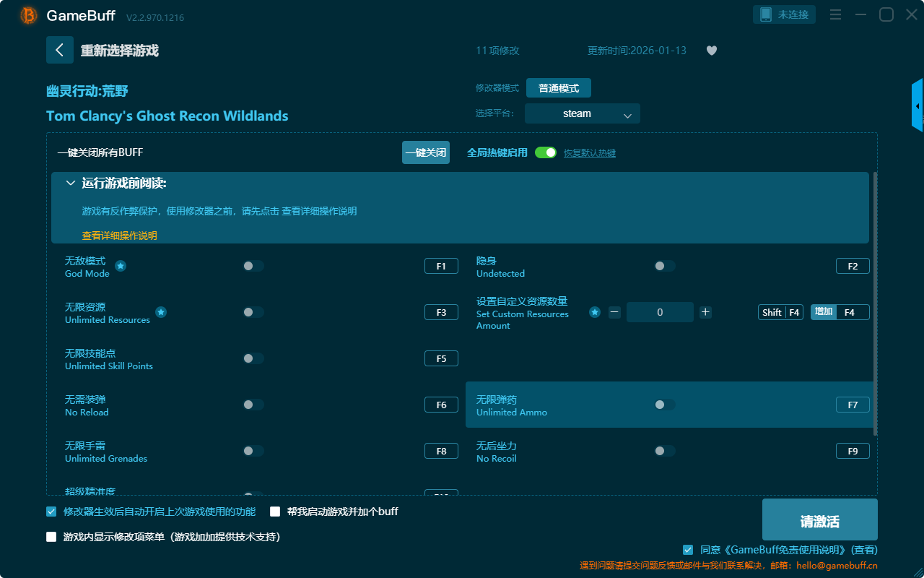Click the GameBuff logo icon
This screenshot has width=924, height=578.
[29, 15]
